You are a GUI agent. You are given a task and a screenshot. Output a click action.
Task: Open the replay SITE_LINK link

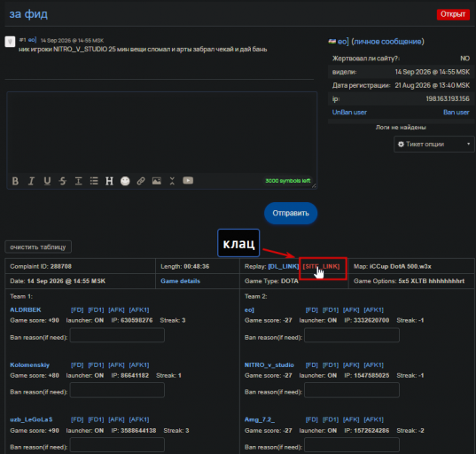321,266
